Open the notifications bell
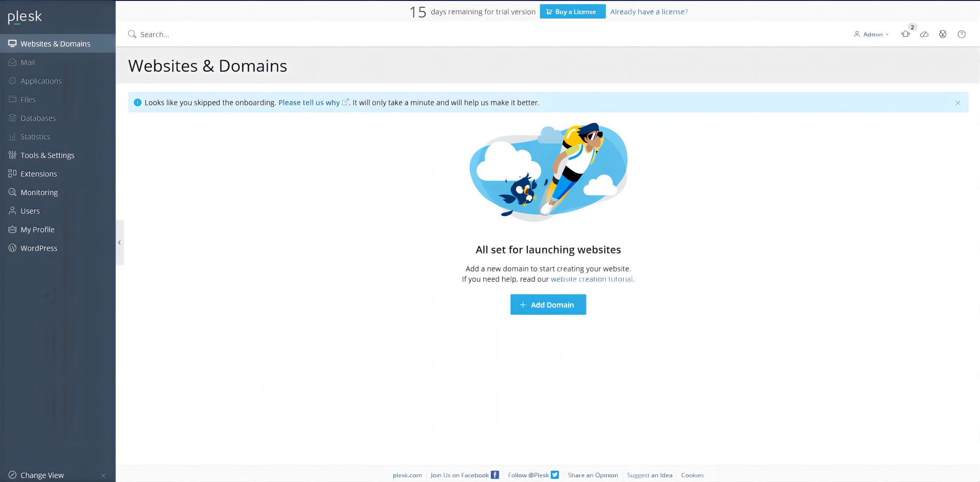Image resolution: width=980 pixels, height=482 pixels. [x=906, y=34]
